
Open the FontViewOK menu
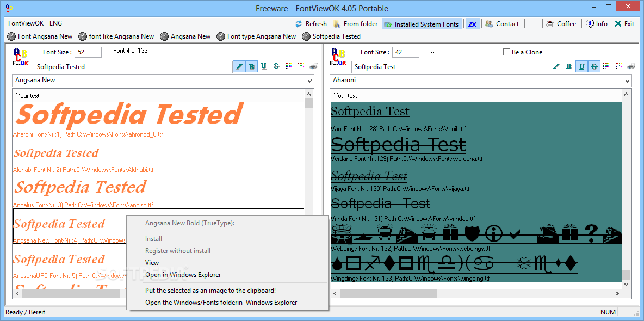click(x=26, y=23)
